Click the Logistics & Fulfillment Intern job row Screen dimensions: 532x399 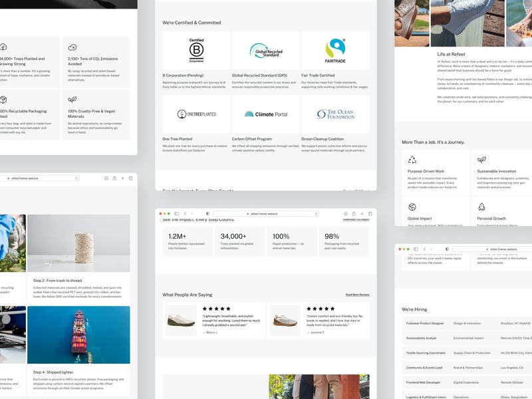pyautogui.click(x=467, y=395)
